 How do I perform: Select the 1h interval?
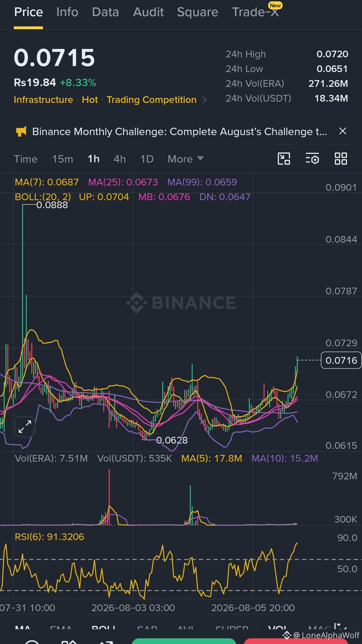pyautogui.click(x=94, y=159)
